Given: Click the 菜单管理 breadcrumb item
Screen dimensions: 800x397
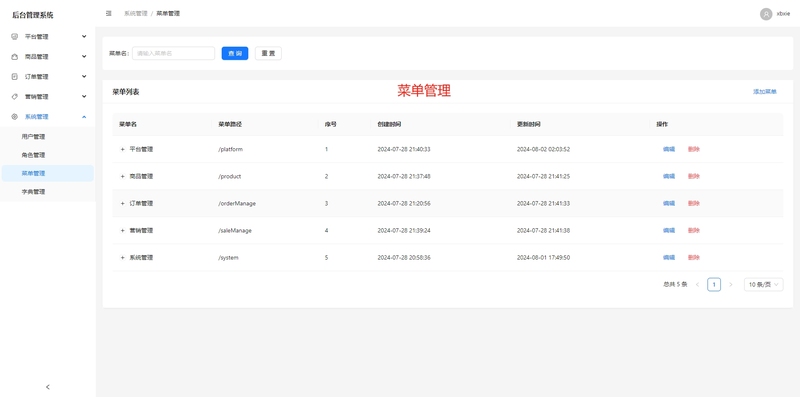Looking at the screenshot, I should tap(168, 14).
